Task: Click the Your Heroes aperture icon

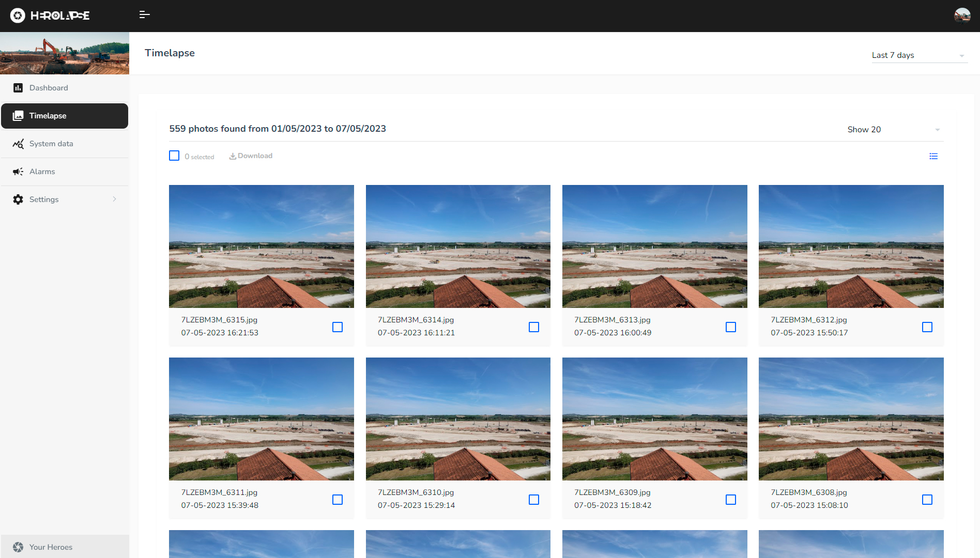Action: [18, 547]
